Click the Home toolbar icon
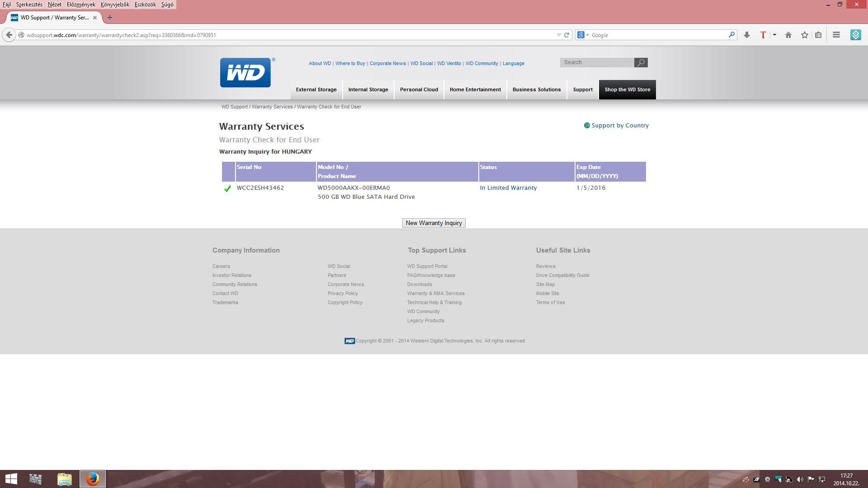Image resolution: width=868 pixels, height=488 pixels. click(x=788, y=35)
